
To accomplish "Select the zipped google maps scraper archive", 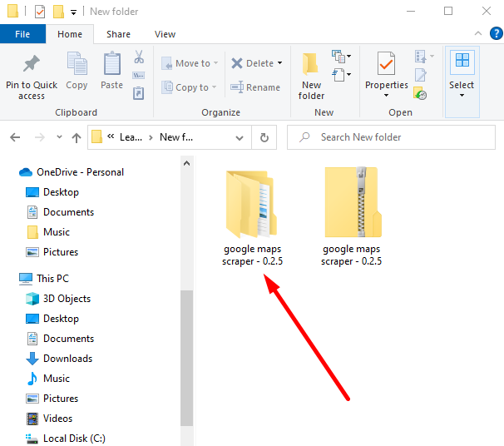I will [x=352, y=217].
